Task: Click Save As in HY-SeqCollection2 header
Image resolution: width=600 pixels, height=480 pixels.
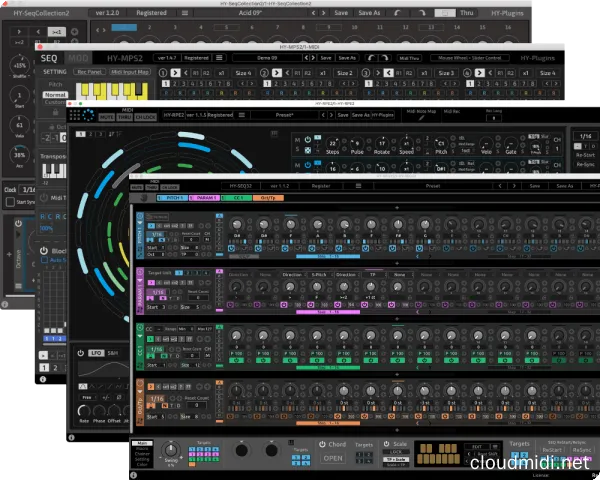Action: (x=369, y=13)
